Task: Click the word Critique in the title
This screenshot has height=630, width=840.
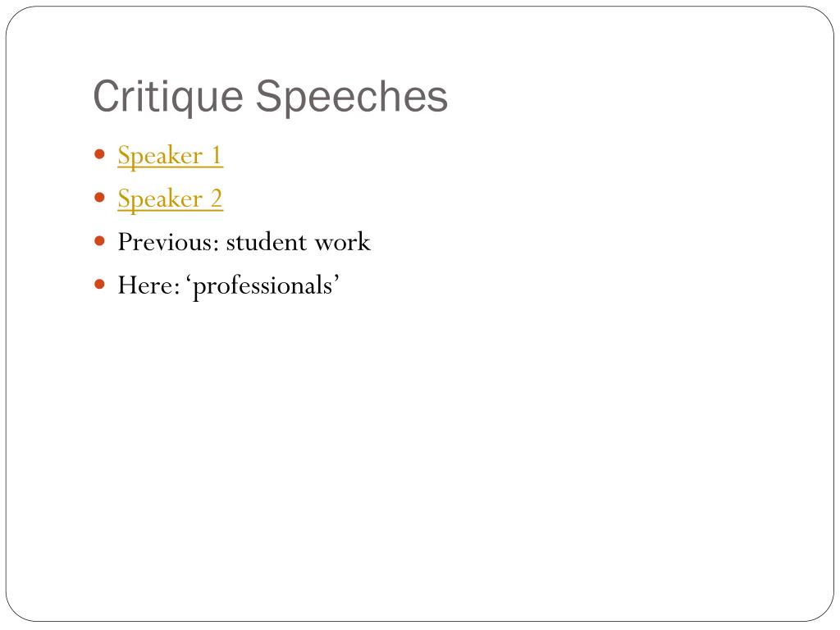Action: (x=168, y=97)
